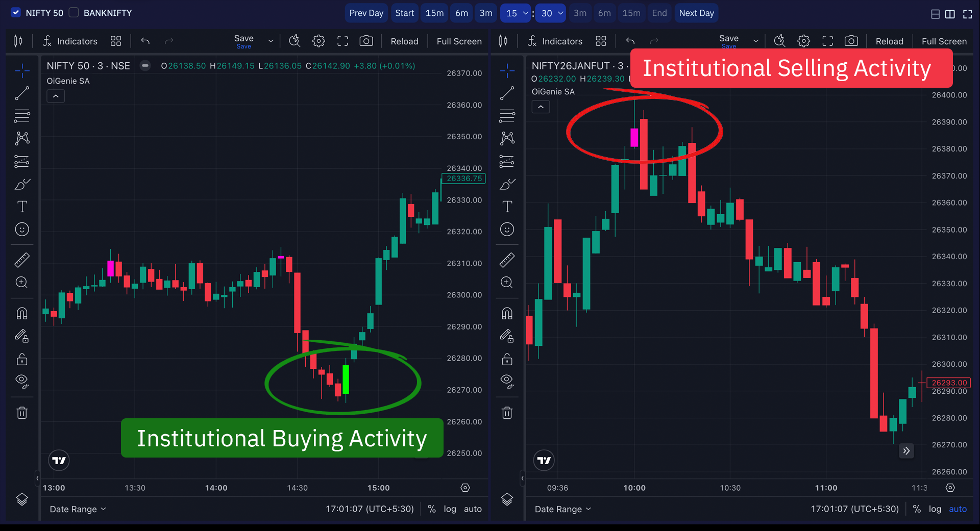Uncheck the NIFTY 50 checkbox
Screen dimensions: 980x531
16,13
